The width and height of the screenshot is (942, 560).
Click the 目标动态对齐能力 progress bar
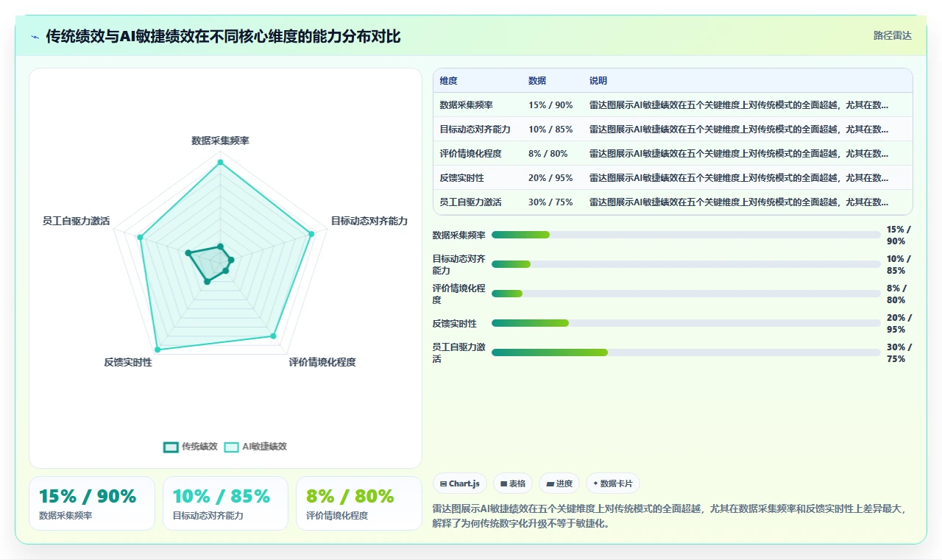point(686,264)
